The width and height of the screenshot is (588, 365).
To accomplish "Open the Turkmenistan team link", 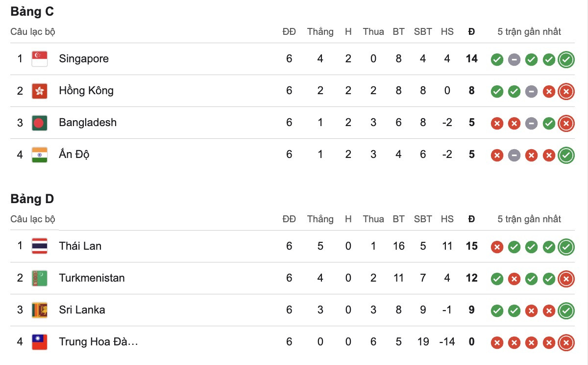I will (x=92, y=278).
